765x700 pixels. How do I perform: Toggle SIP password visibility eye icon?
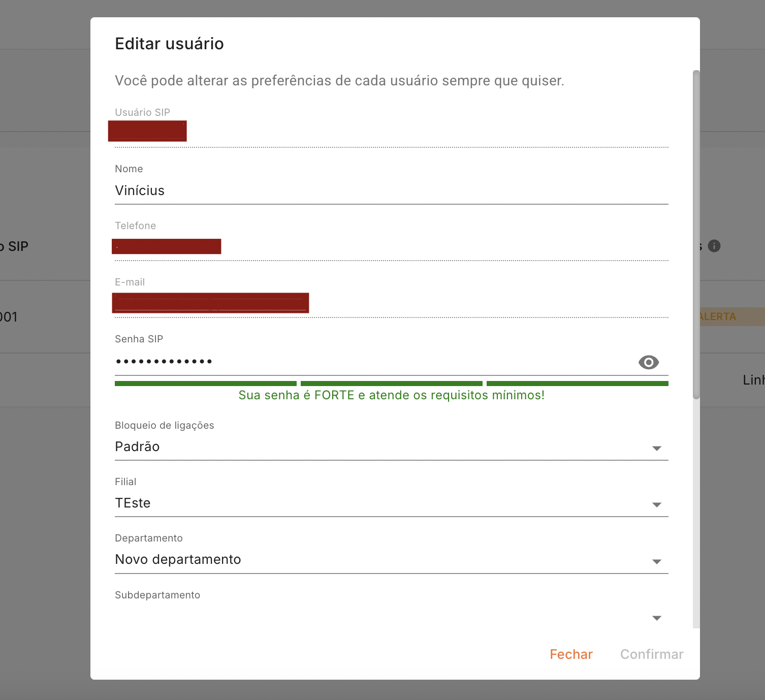[648, 362]
